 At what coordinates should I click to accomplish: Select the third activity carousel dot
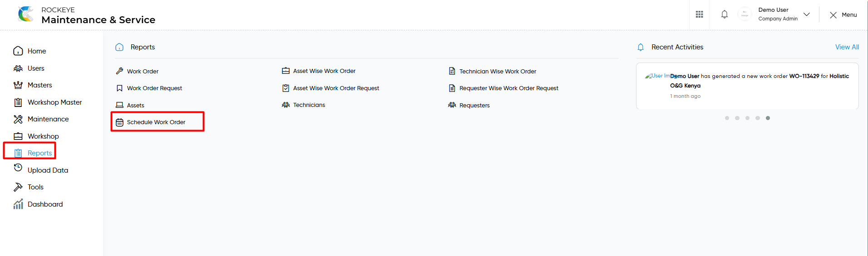tap(748, 118)
